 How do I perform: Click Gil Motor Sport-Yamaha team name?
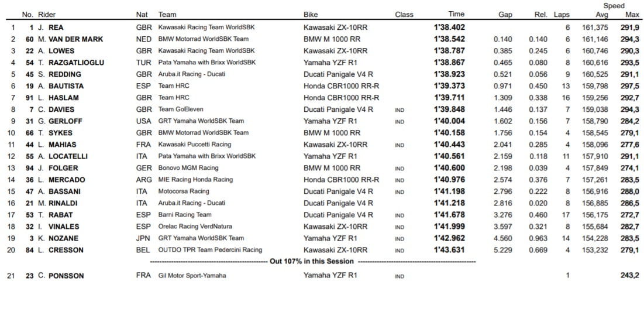point(192,276)
